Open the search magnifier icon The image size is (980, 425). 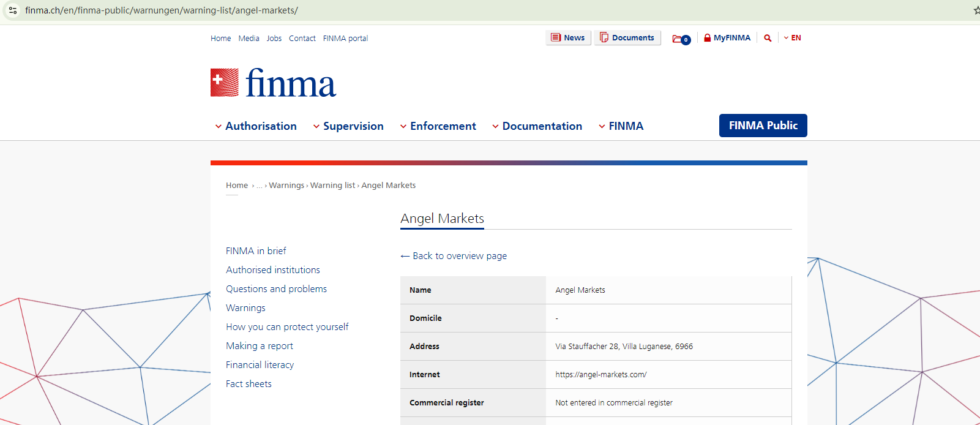click(x=768, y=38)
